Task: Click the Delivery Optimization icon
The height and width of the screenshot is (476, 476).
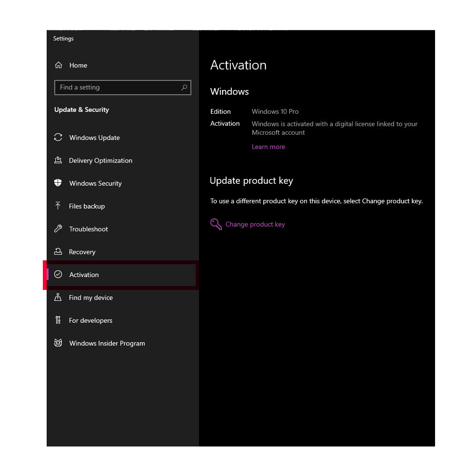Action: tap(58, 160)
